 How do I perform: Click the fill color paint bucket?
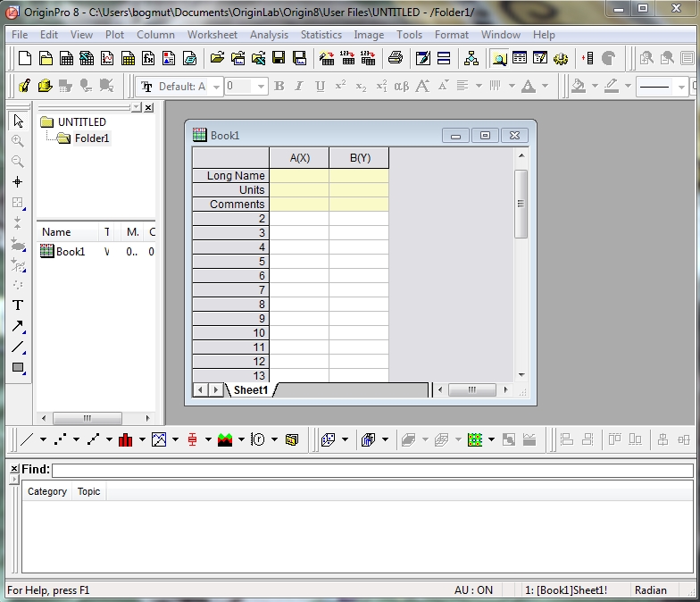(x=579, y=86)
